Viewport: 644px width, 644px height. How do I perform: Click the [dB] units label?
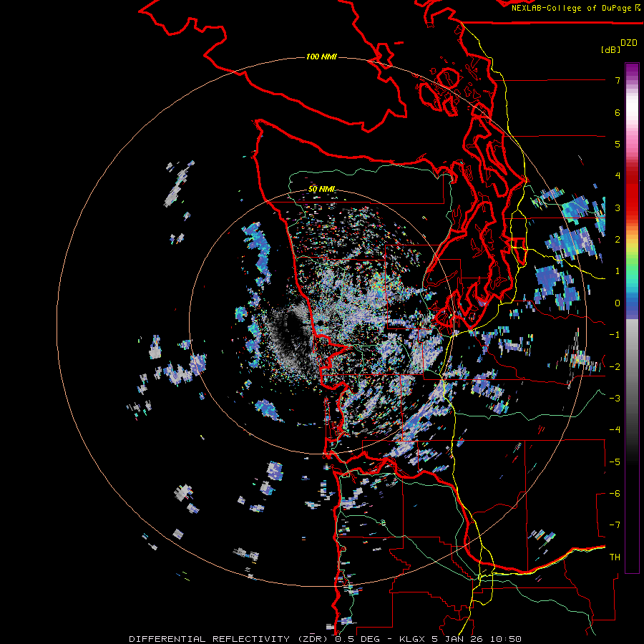click(x=611, y=50)
